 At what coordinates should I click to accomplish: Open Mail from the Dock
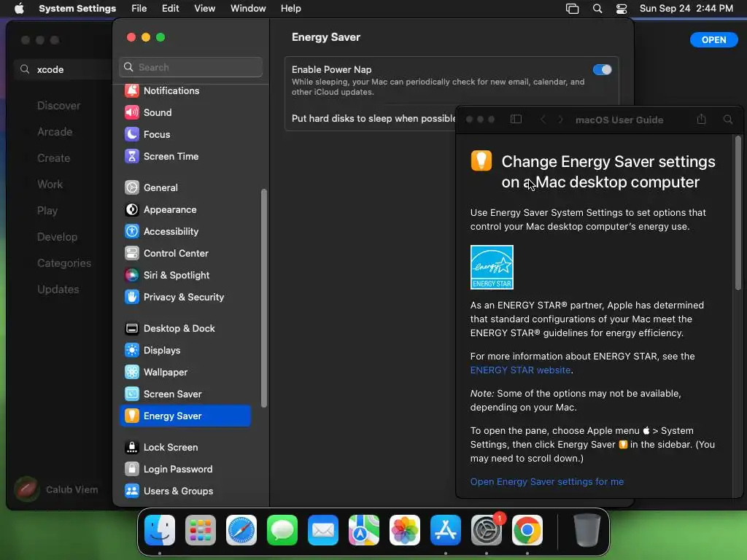[323, 530]
